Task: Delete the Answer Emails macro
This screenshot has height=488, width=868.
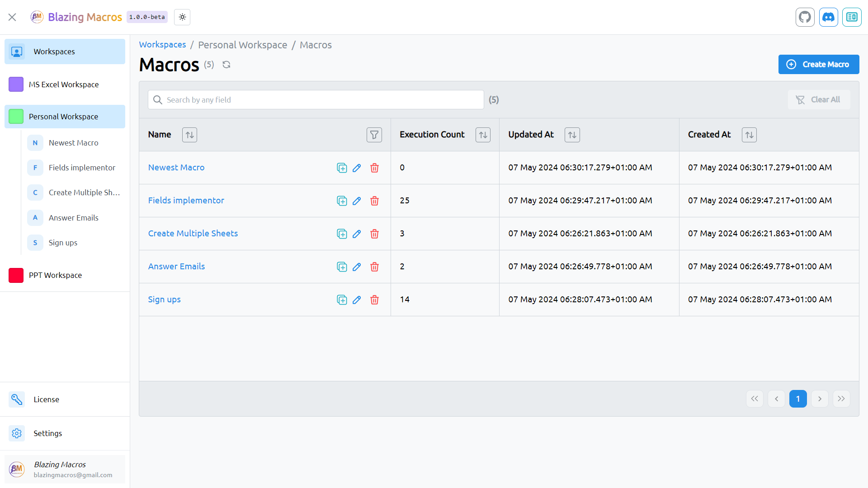Action: tap(374, 267)
